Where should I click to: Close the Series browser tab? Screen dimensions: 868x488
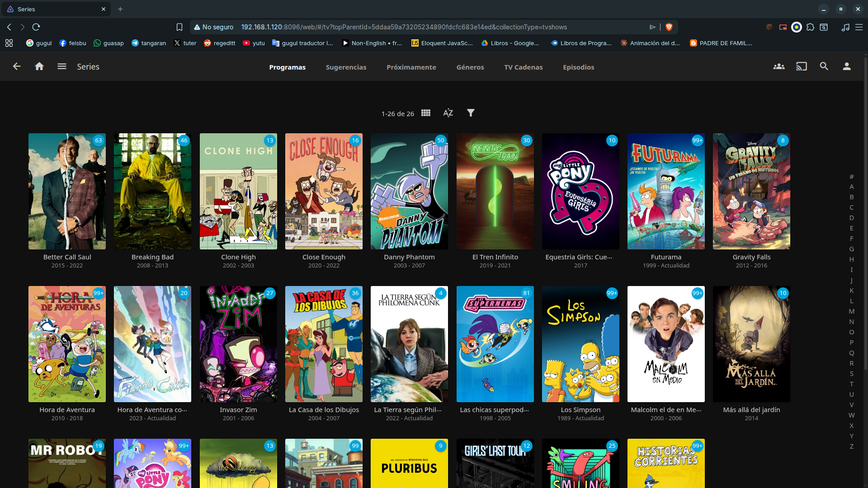click(104, 9)
